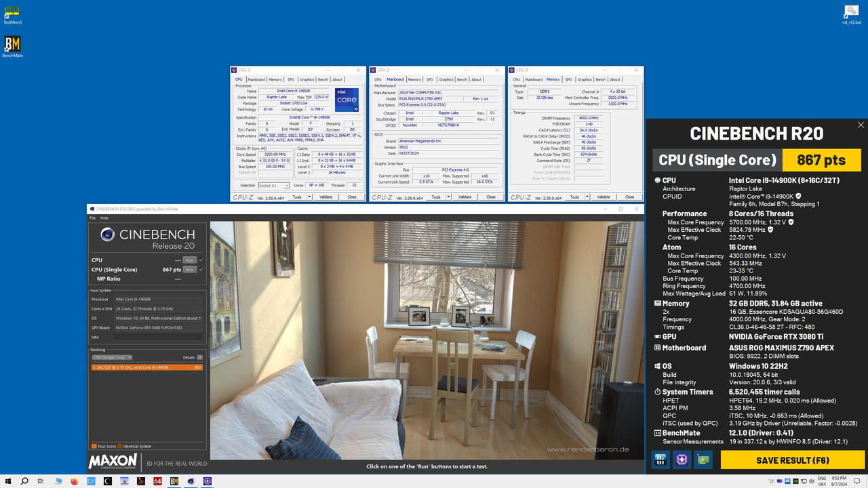
Task: Click Core Speed value 3200.00 MHz
Action: click(275, 155)
